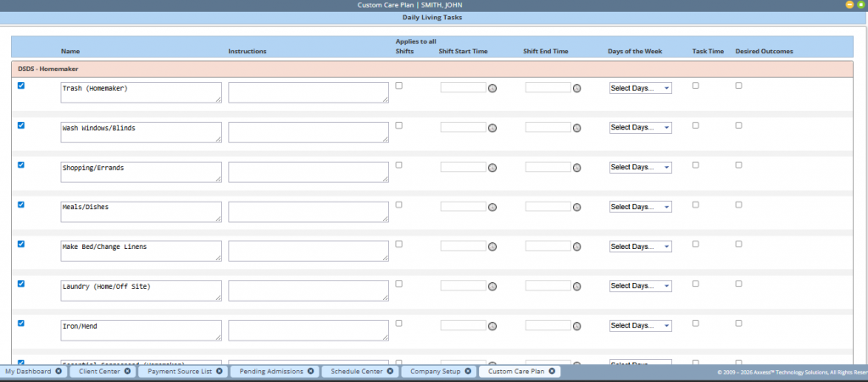The width and height of the screenshot is (868, 382).
Task: Check Task Time for Iron/Mend
Action: tap(696, 323)
